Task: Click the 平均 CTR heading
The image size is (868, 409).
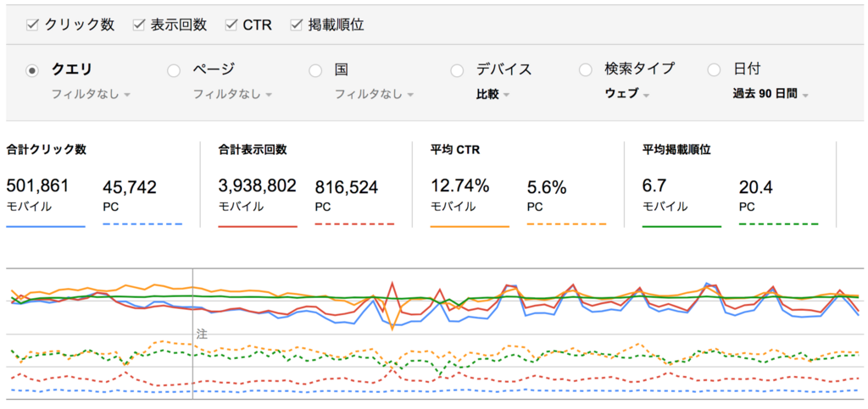Action: (x=457, y=150)
